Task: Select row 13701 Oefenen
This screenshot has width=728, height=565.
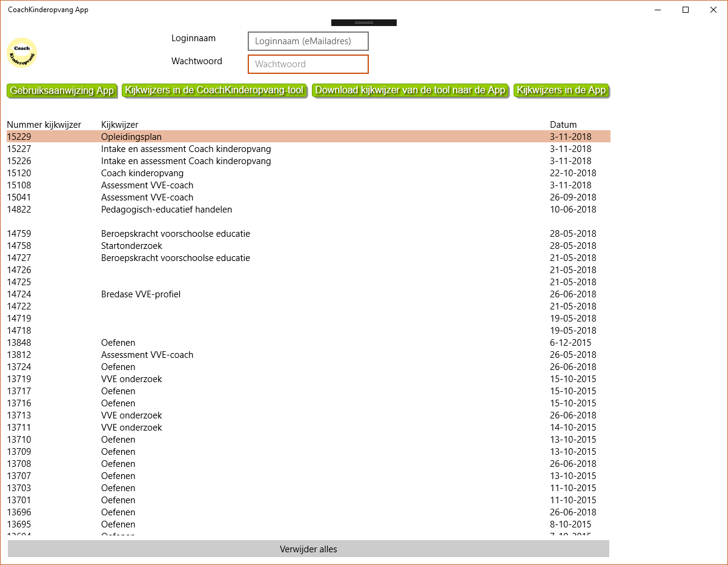Action: tap(308, 500)
